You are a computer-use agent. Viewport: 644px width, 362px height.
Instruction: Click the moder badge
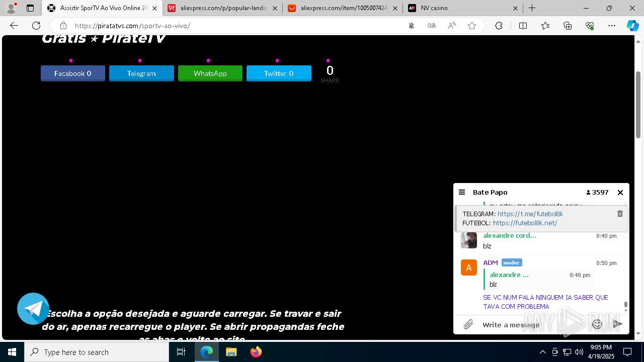(x=512, y=262)
